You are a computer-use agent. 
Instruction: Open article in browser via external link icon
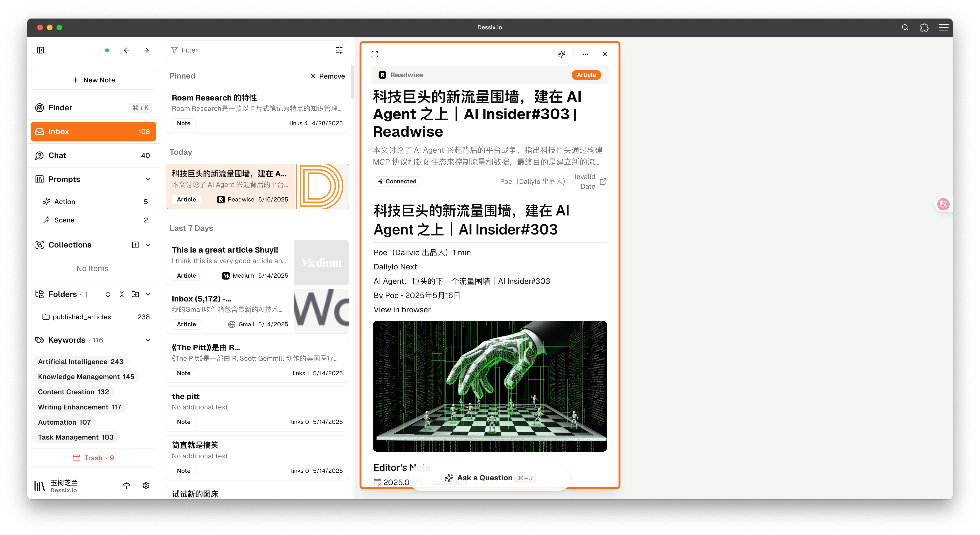click(603, 181)
